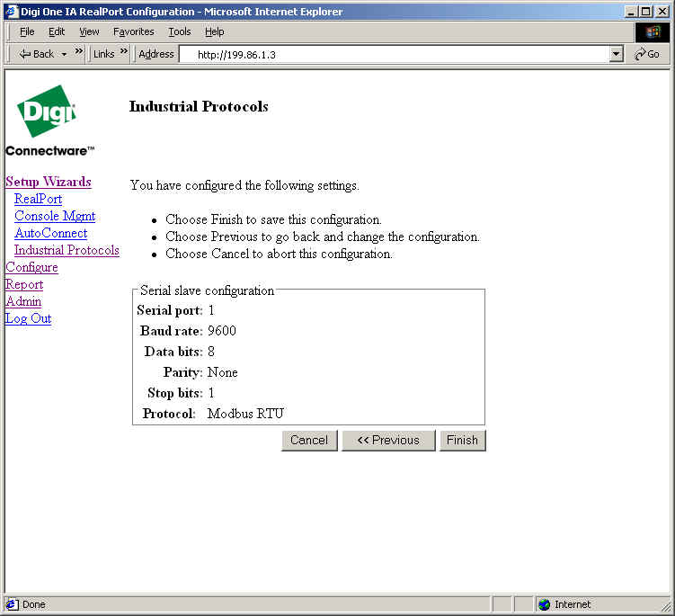Click the Windows flag throbber icon

652,32
